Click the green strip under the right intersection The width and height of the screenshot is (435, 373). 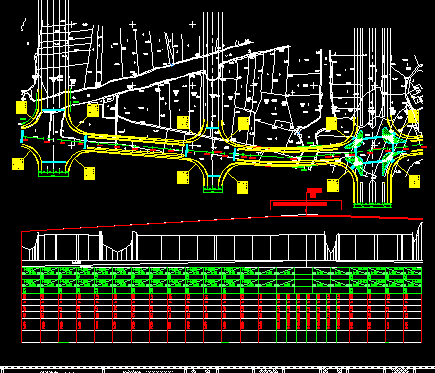[372, 205]
